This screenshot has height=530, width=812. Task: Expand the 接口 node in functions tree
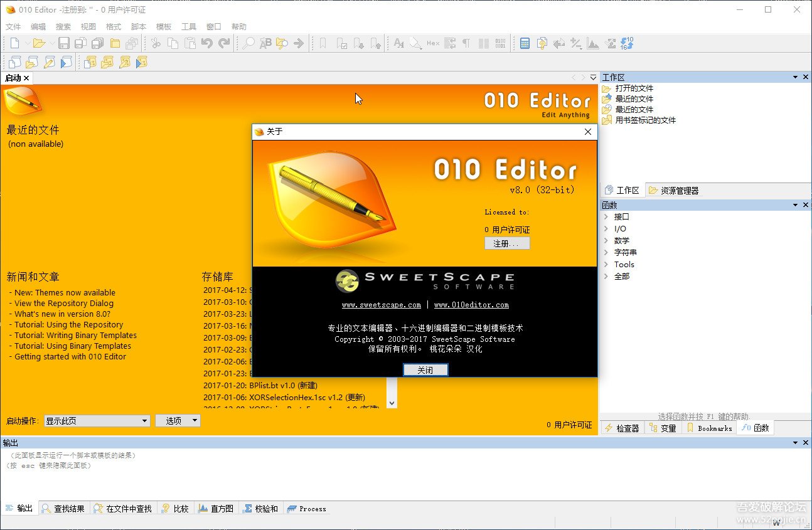(x=606, y=217)
